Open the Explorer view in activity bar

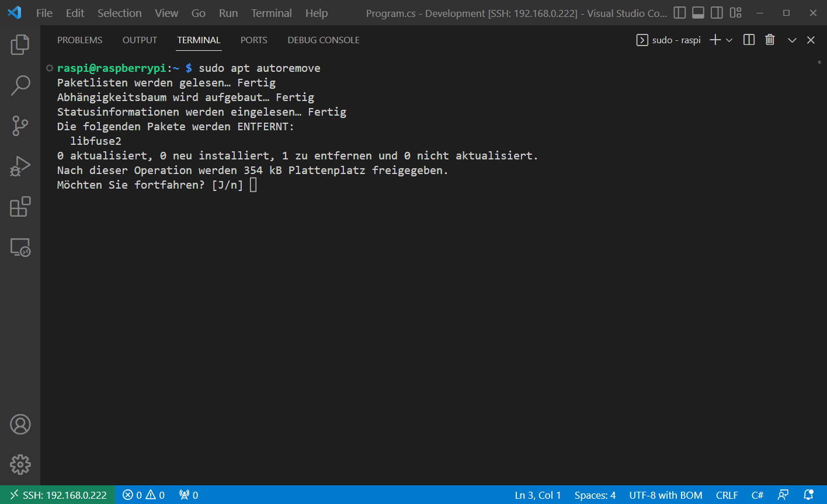[20, 45]
